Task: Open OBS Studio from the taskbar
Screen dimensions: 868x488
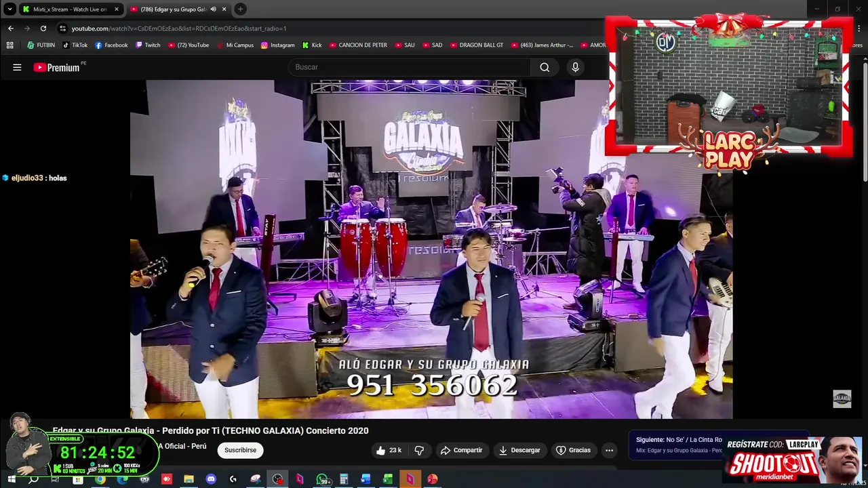Action: tap(277, 479)
